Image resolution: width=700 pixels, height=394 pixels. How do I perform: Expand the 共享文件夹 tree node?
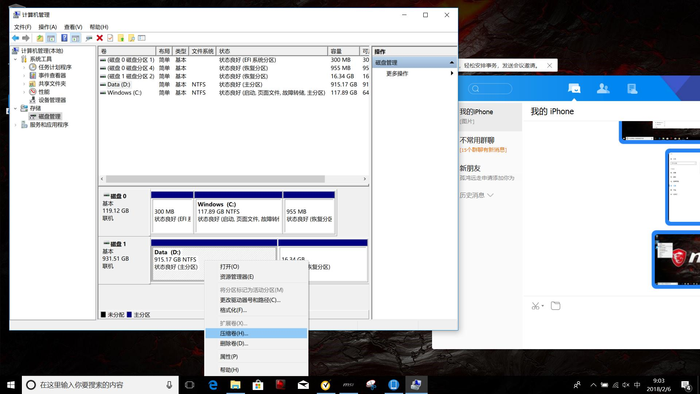[x=24, y=83]
